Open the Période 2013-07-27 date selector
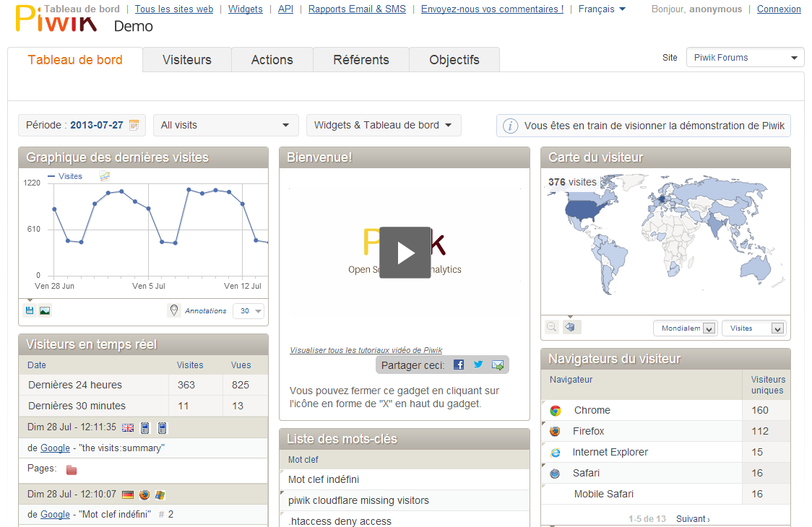Viewport: 812px width, 527px height. 82,126
